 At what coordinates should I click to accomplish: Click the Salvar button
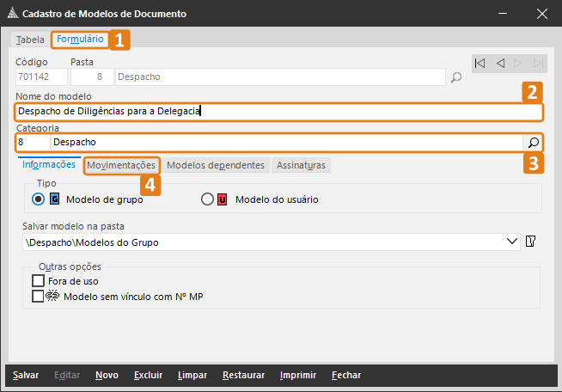(26, 375)
